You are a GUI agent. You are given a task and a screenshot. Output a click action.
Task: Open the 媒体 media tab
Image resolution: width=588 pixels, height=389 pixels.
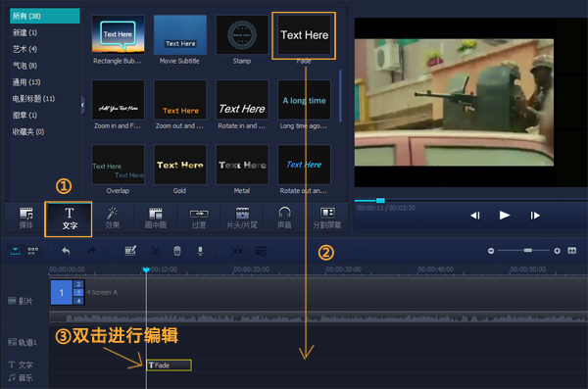pos(25,218)
